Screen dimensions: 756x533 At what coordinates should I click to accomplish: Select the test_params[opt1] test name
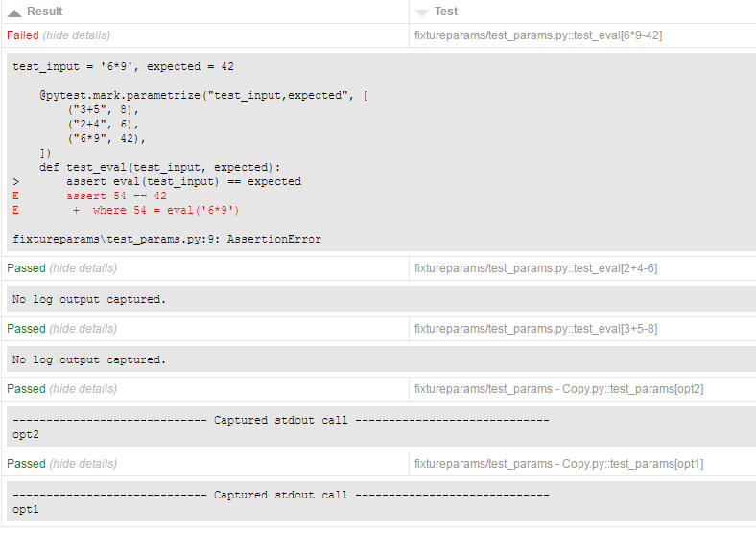[558, 464]
